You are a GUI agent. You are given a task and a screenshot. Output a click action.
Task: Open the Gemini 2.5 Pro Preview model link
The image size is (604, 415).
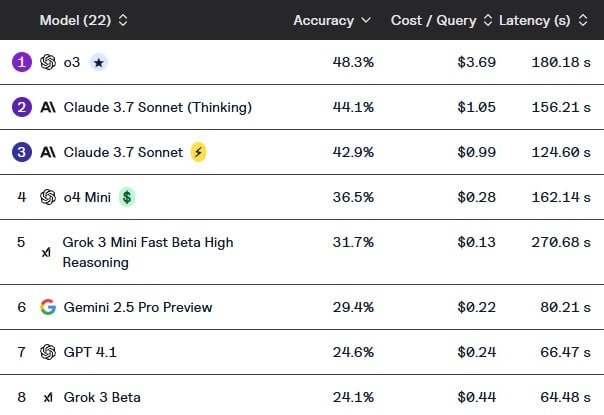click(138, 307)
